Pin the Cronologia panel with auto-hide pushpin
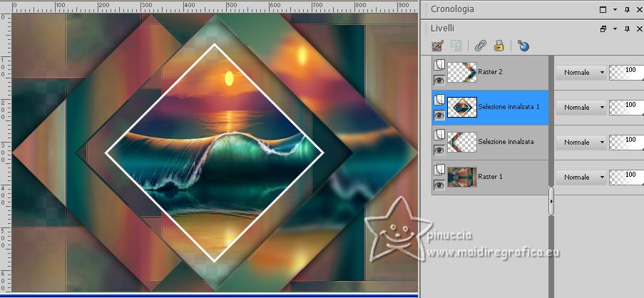Image resolution: width=644 pixels, height=298 pixels. click(x=627, y=9)
